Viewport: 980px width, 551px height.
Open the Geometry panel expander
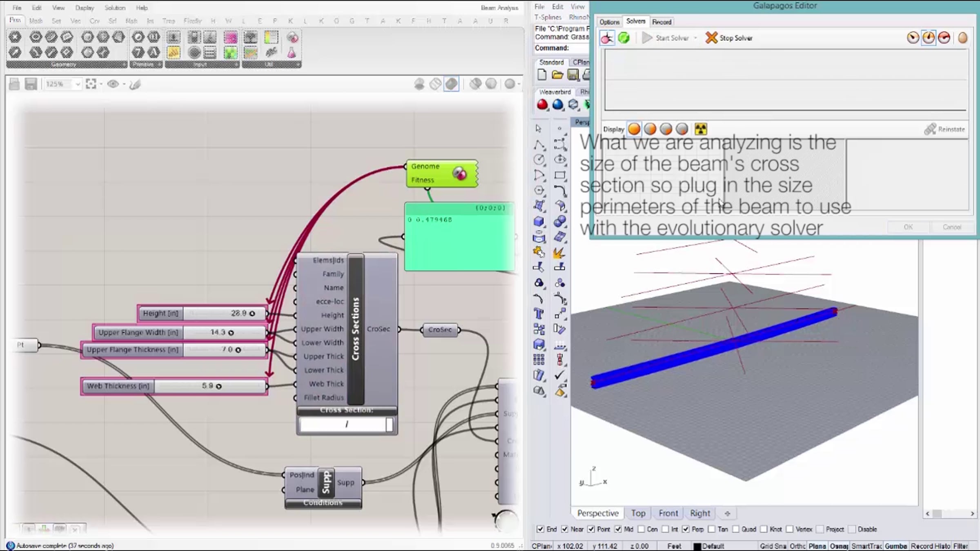click(124, 64)
